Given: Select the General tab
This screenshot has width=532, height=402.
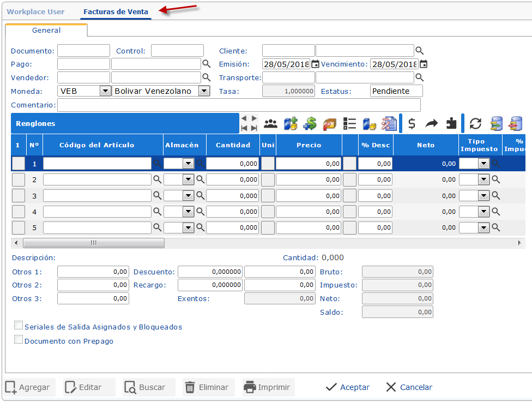Looking at the screenshot, I should (x=46, y=31).
